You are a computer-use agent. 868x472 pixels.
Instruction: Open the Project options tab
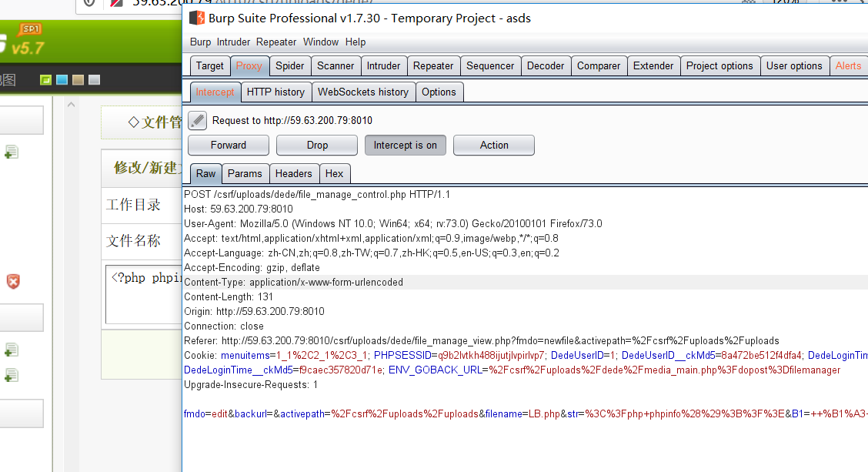(x=719, y=66)
